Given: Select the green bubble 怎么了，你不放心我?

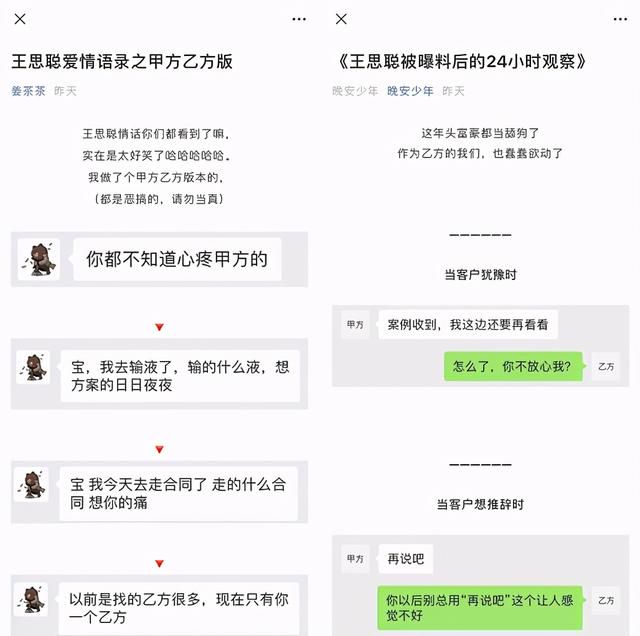Looking at the screenshot, I should 513,367.
